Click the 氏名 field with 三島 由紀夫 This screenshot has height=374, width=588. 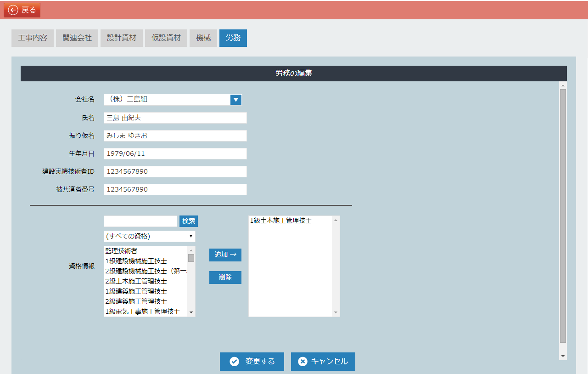175,118
